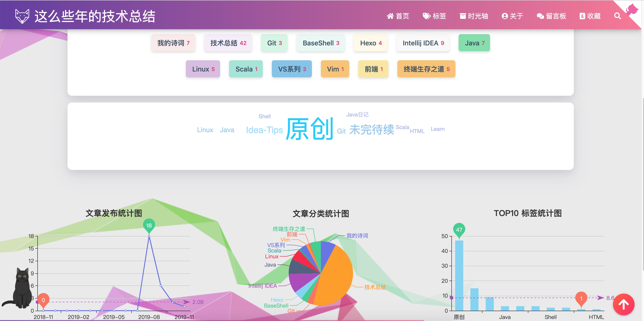Click the green 18 peak marker pin
This screenshot has height=321, width=644.
pos(149,225)
